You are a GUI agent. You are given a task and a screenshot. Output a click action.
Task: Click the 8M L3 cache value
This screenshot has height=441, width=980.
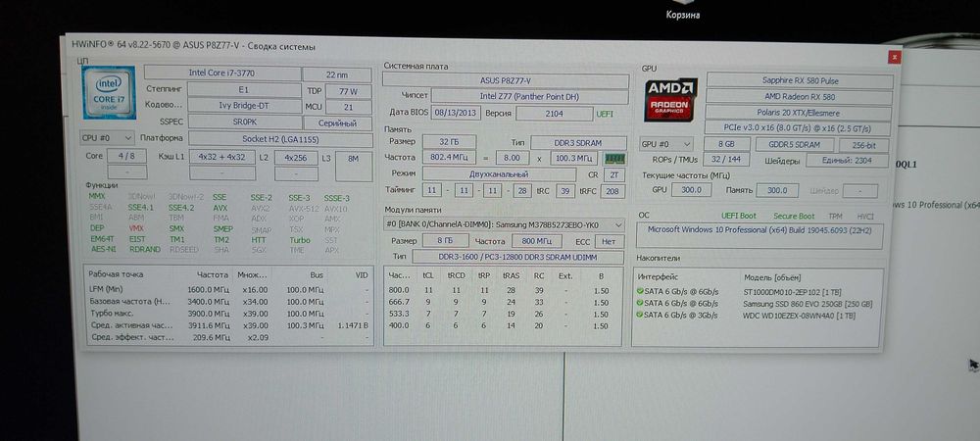point(353,165)
